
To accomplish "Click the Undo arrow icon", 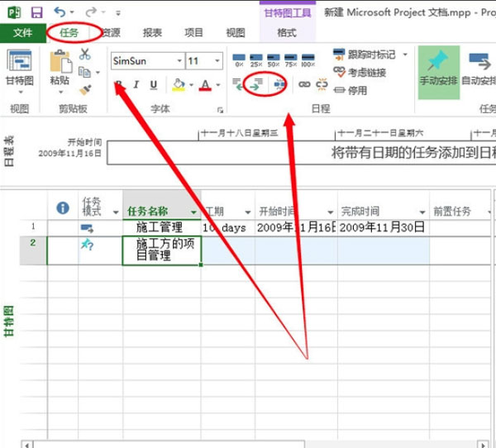I will point(60,12).
